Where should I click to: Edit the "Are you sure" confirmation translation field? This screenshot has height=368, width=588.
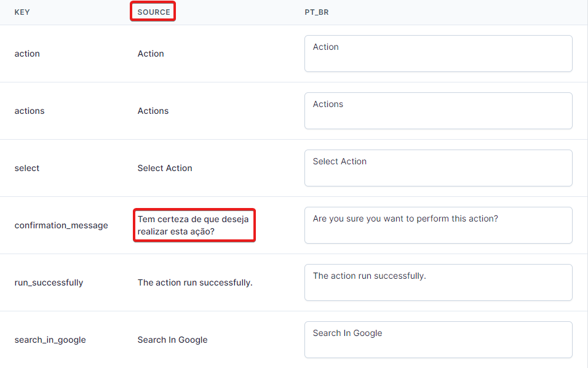(x=438, y=225)
